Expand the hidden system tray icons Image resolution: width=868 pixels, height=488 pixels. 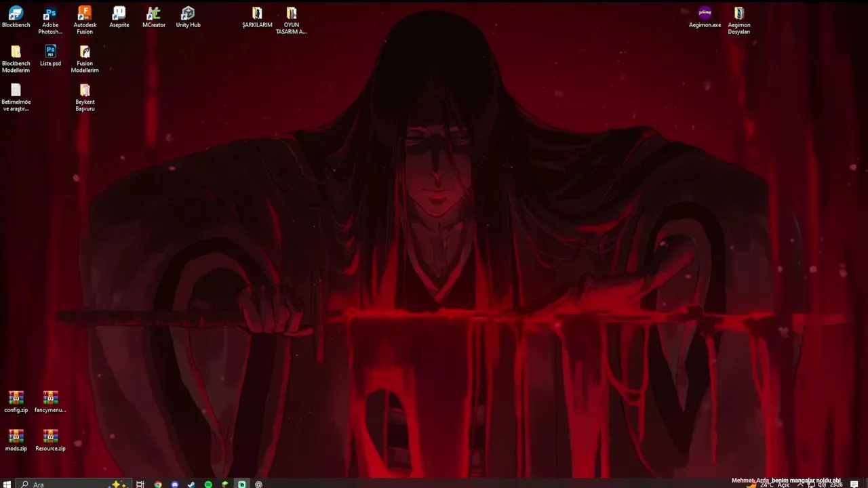pyautogui.click(x=800, y=485)
